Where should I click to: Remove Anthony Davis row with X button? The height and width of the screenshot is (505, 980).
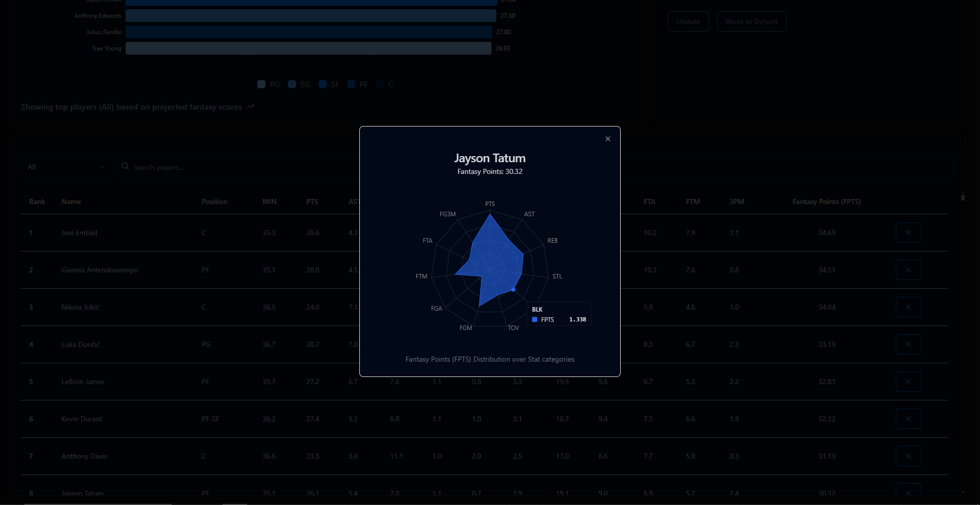click(x=908, y=456)
